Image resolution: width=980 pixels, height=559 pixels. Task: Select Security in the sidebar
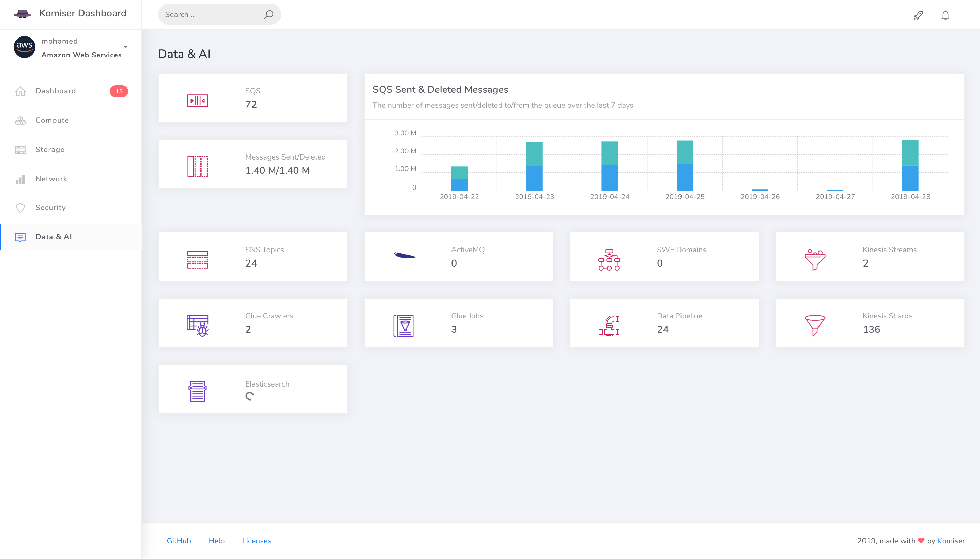(x=51, y=207)
